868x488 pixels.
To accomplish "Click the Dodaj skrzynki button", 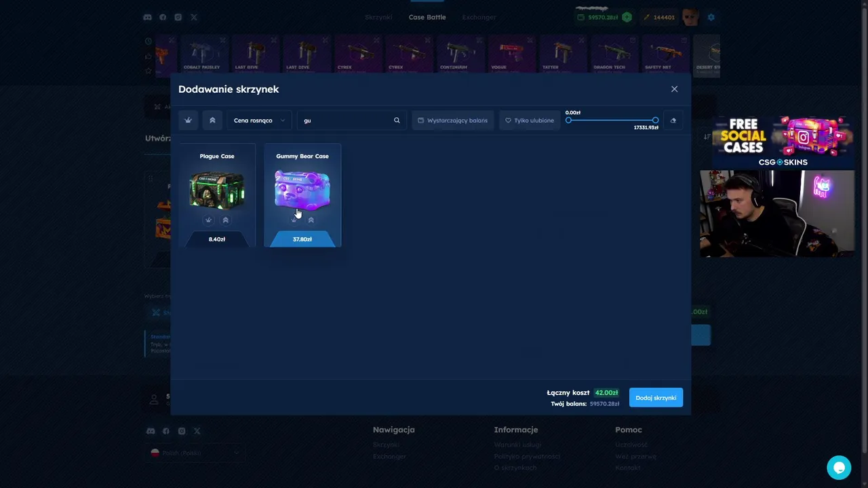I will coord(656,398).
